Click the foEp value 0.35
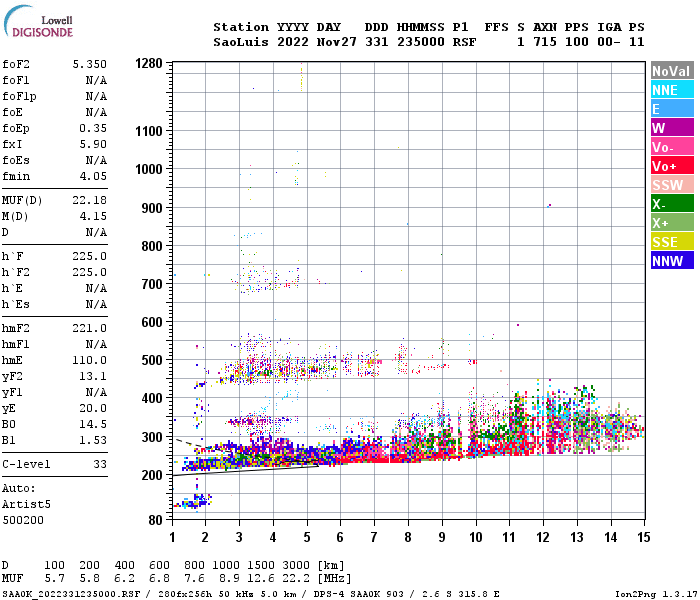Screen dimensions: 700x600 [93, 128]
